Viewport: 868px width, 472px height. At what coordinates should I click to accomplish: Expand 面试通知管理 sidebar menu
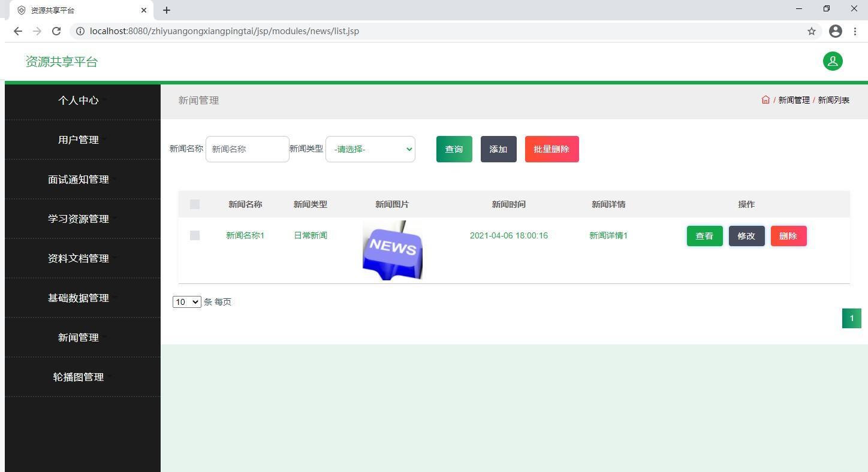click(83, 179)
